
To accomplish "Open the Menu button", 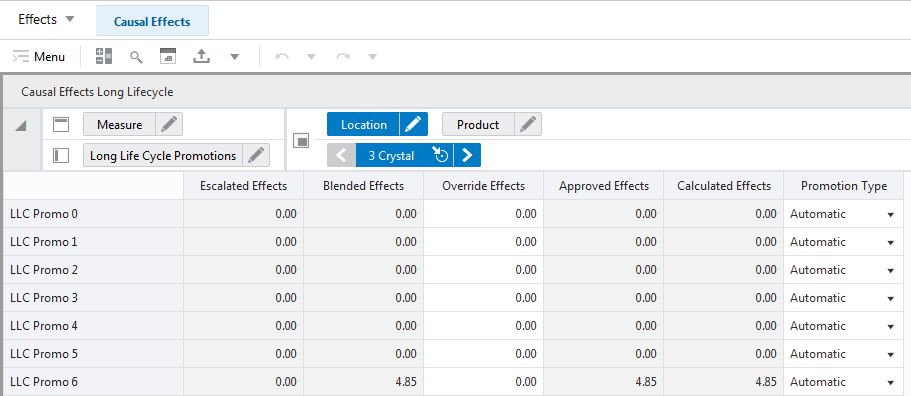I will pos(39,57).
